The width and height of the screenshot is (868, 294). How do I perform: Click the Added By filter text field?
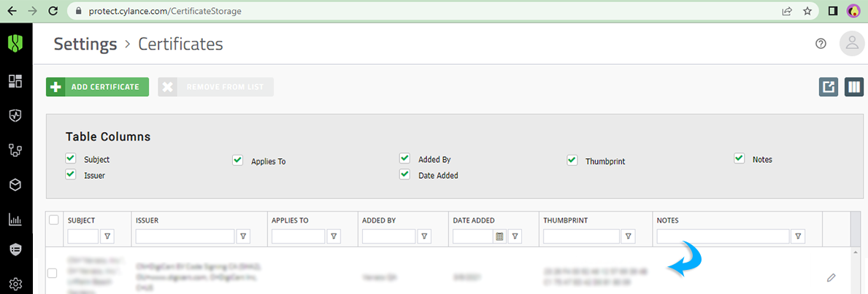[388, 236]
